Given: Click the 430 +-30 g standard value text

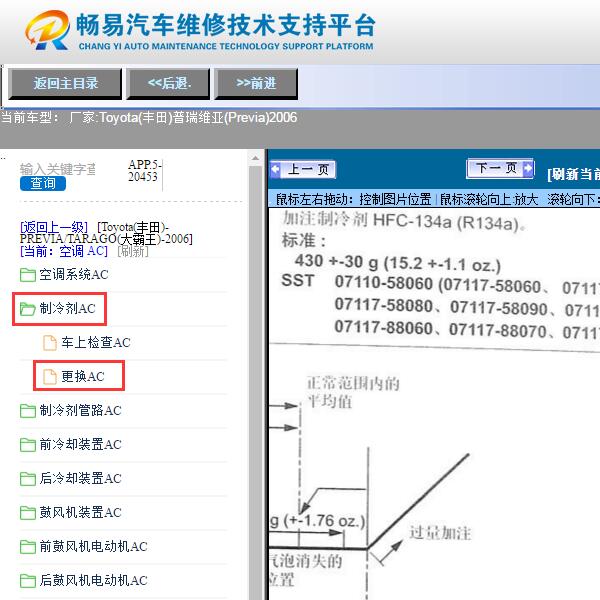Looking at the screenshot, I should click(398, 263).
